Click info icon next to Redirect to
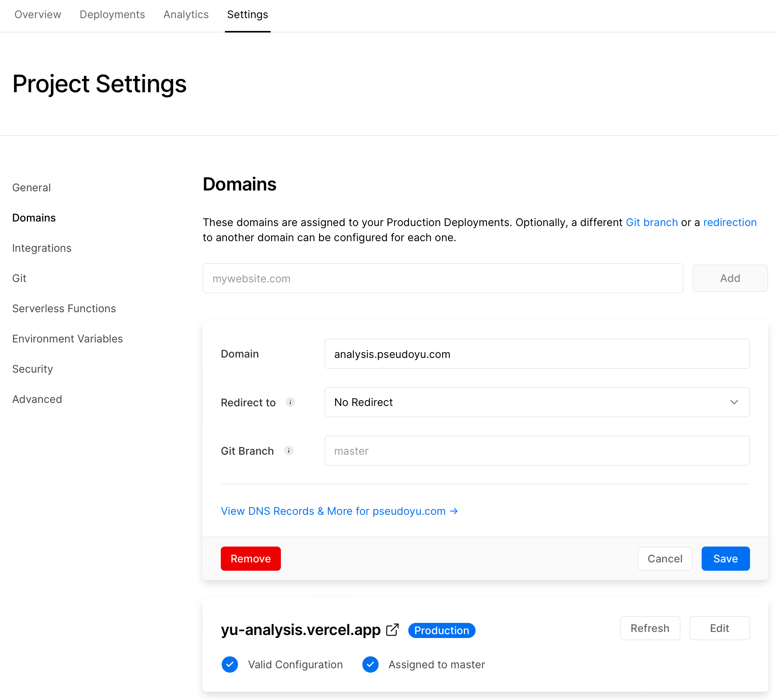This screenshot has width=778, height=700. [290, 402]
